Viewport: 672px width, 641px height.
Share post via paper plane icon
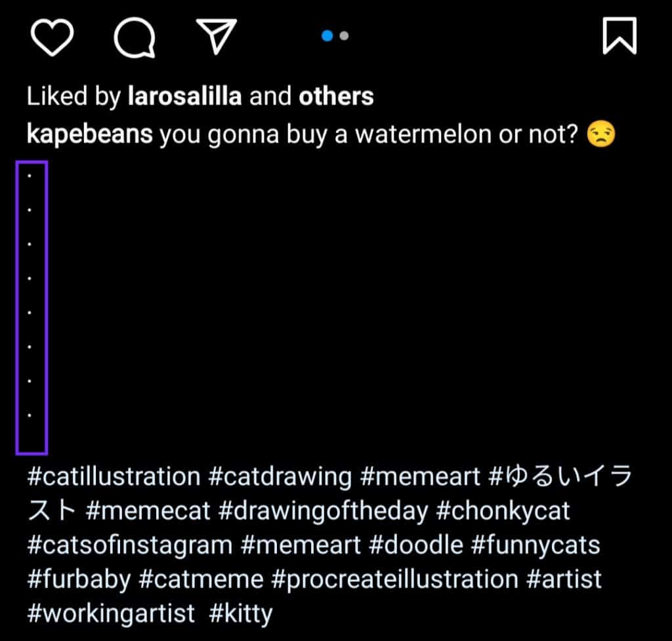click(x=217, y=37)
